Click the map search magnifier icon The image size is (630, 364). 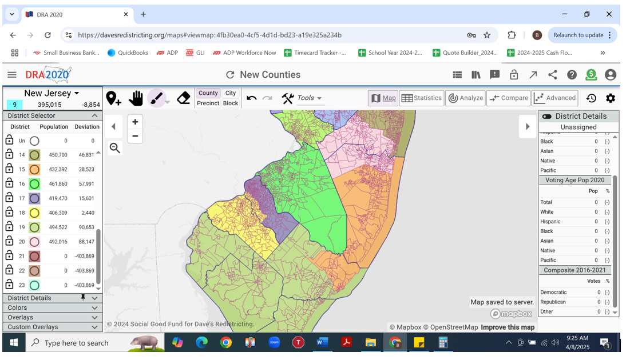(114, 149)
